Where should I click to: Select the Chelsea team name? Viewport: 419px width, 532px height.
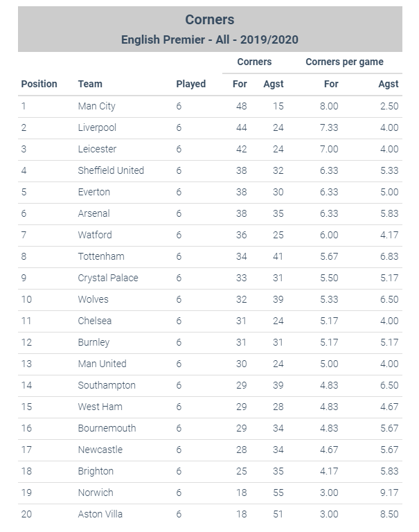(x=95, y=321)
